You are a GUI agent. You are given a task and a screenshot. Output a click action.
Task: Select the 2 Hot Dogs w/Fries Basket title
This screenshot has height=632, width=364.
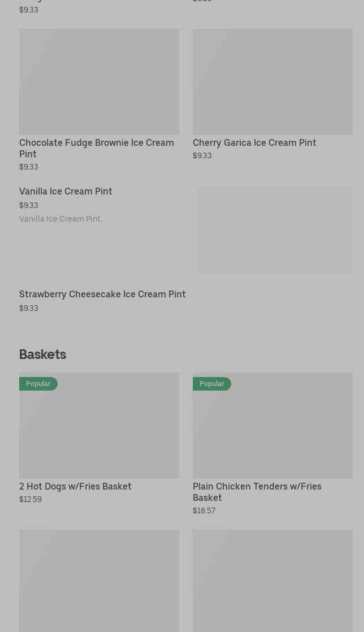75,486
